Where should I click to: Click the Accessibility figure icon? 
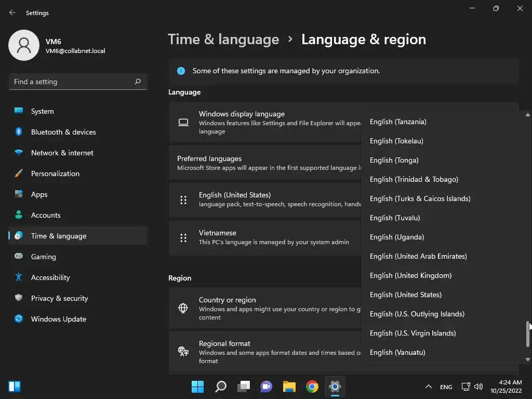click(19, 277)
